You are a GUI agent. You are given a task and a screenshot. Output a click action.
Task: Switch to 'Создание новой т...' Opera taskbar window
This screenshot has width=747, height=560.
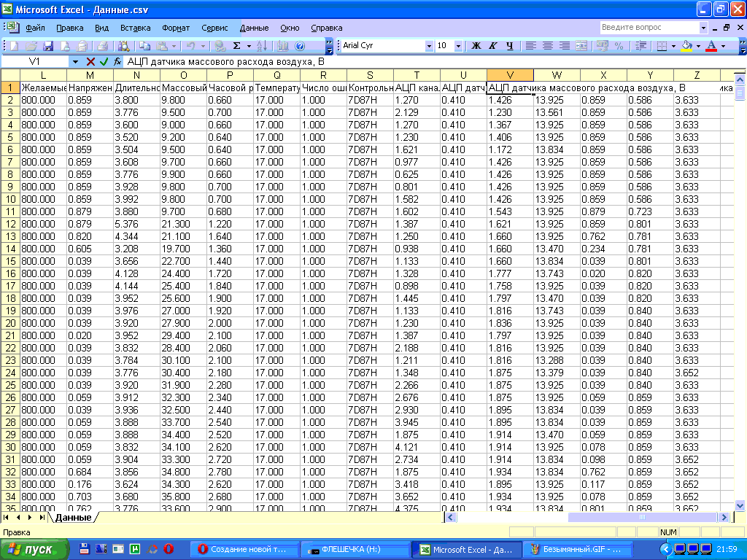point(244,549)
